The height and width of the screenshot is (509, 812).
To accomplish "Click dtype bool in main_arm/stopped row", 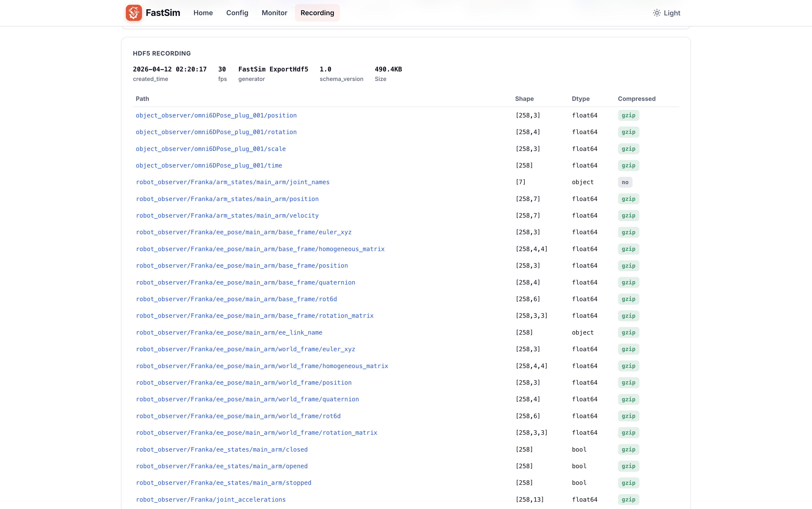I will [579, 483].
